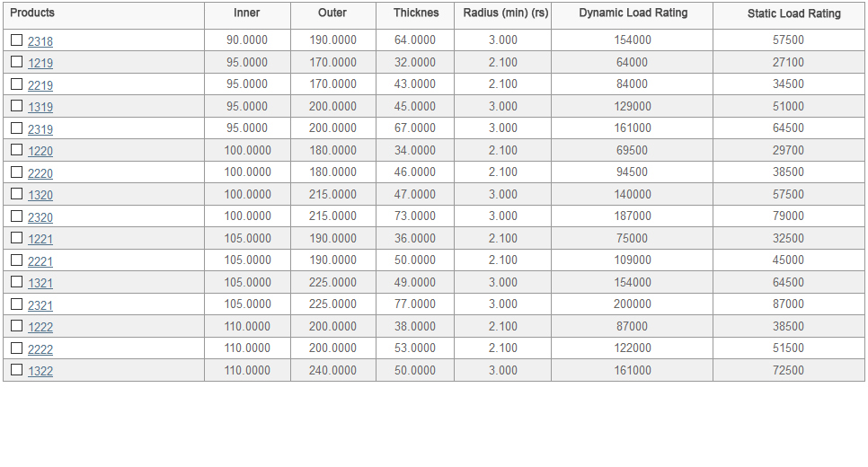Open the 2321 product link
Screen dimensions: 868x467
[x=40, y=305]
